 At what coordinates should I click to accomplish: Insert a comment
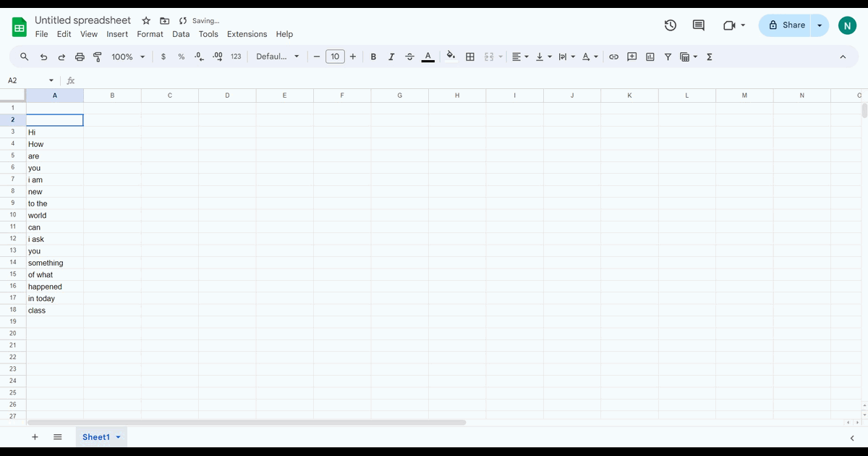click(x=631, y=56)
